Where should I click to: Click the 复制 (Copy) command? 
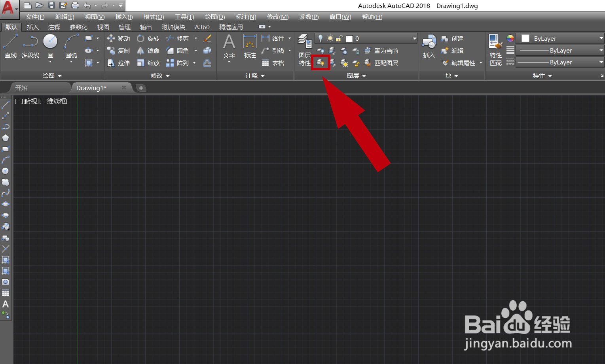click(118, 51)
